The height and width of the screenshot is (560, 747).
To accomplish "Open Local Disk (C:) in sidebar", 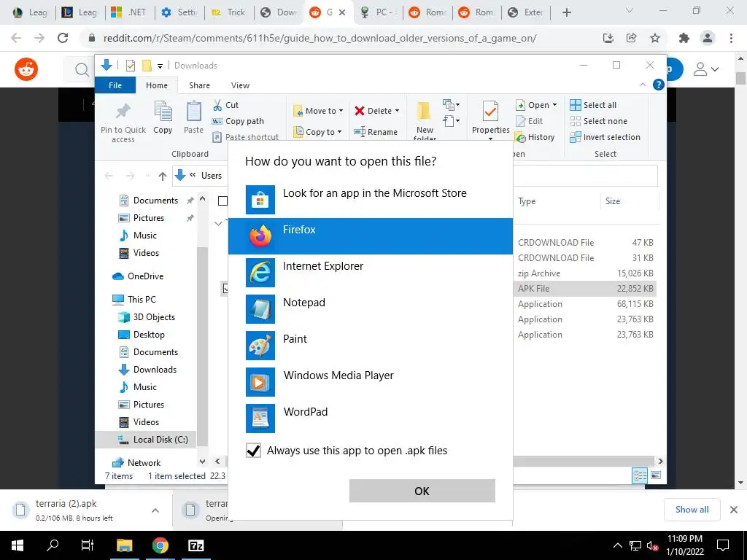I will pos(153,440).
